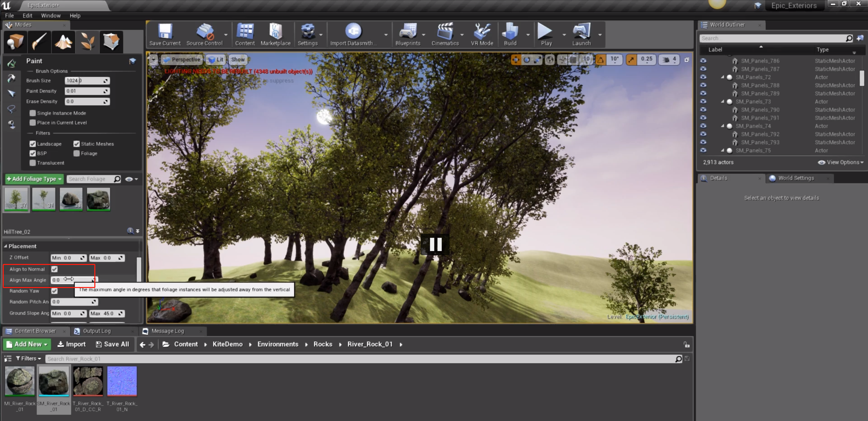This screenshot has height=421, width=868.
Task: Uncheck the BSP filter
Action: click(x=33, y=153)
